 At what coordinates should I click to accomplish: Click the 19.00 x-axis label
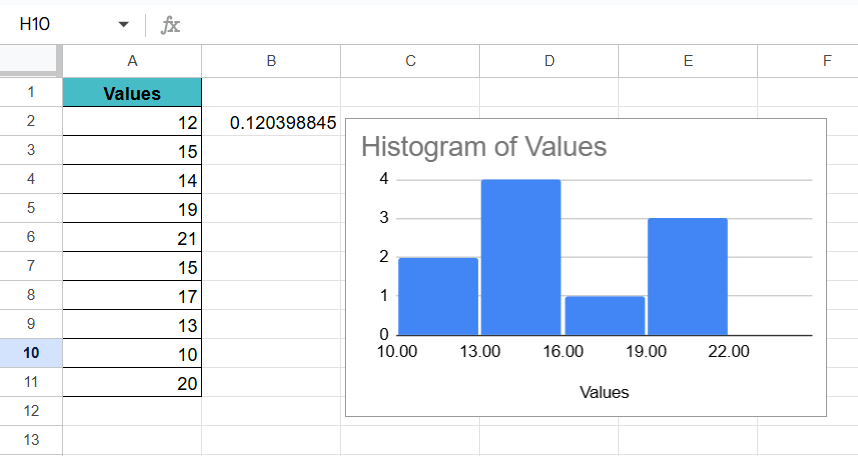pyautogui.click(x=646, y=351)
